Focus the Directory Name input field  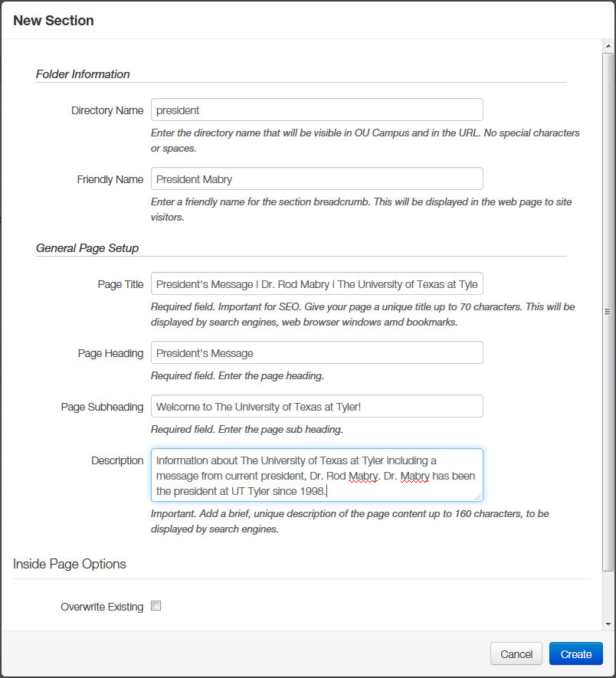(316, 110)
